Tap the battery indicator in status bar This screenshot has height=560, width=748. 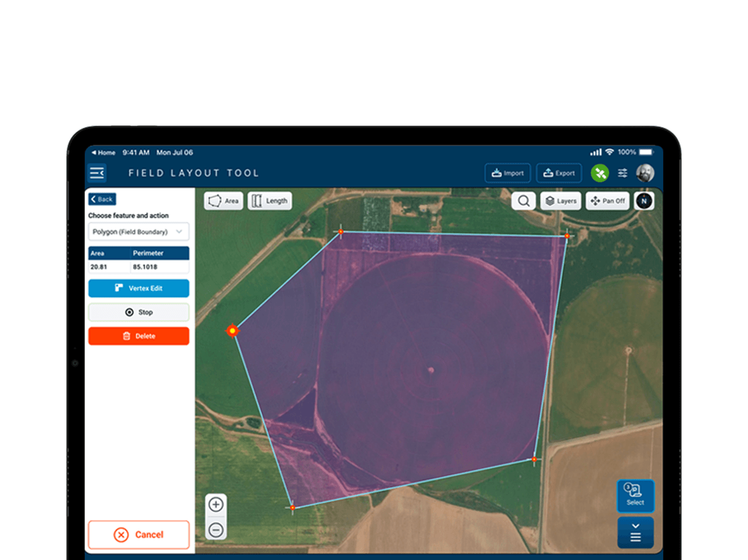click(x=646, y=152)
